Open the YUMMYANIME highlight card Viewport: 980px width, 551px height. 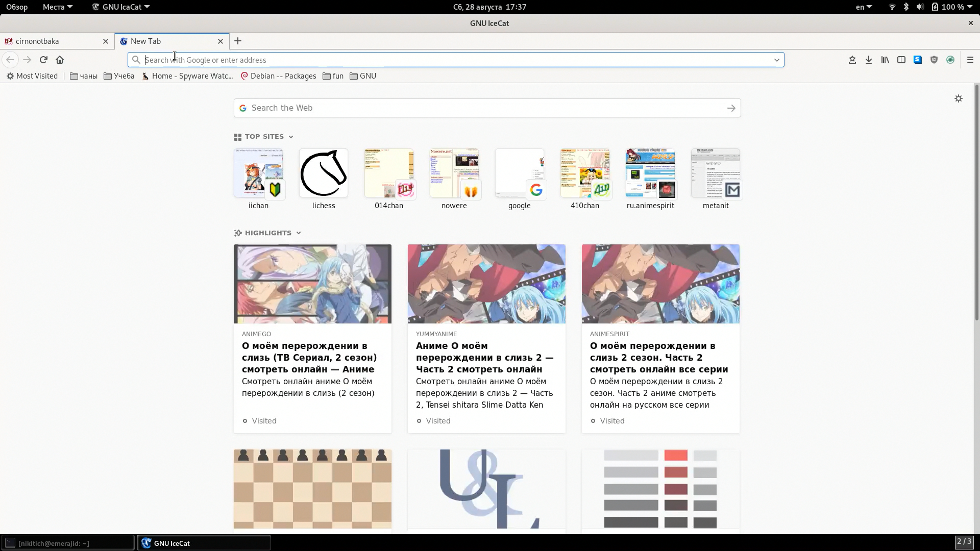point(486,339)
